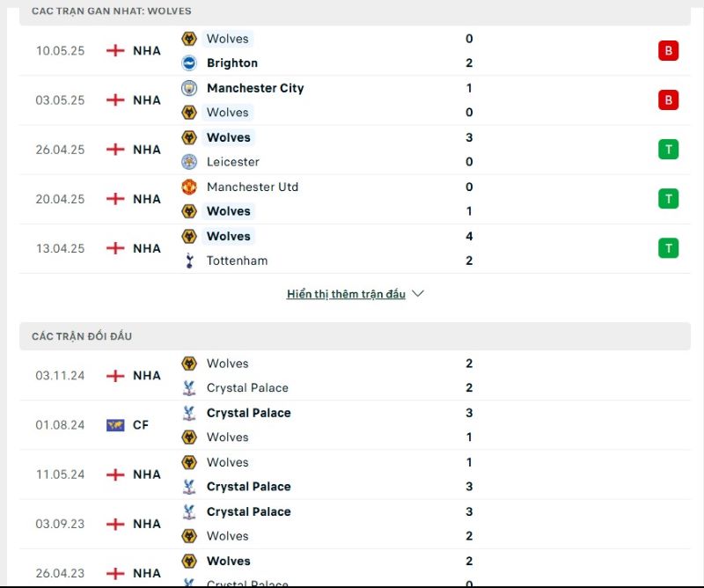The height and width of the screenshot is (588, 704).
Task: Click the red B badge for Manchester City match
Action: point(668,100)
